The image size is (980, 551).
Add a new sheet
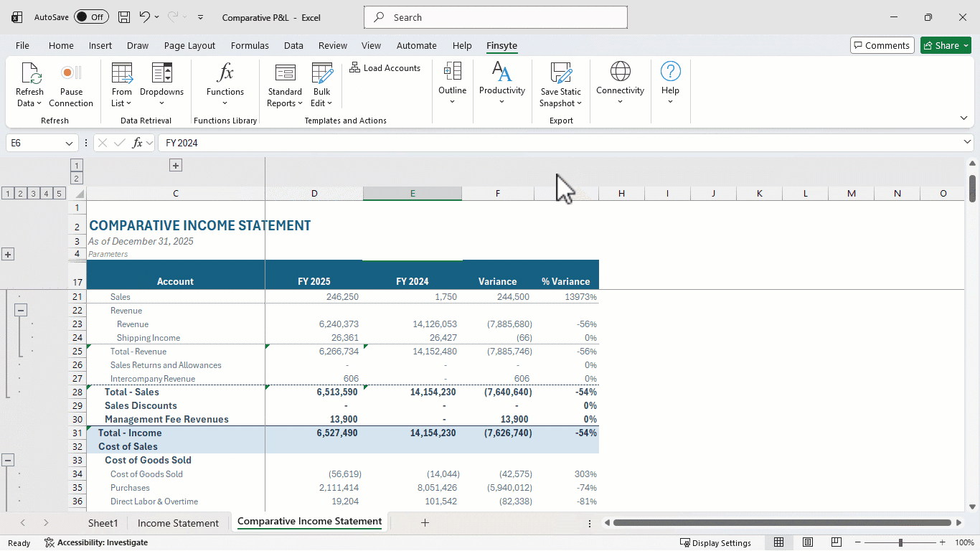(x=425, y=523)
